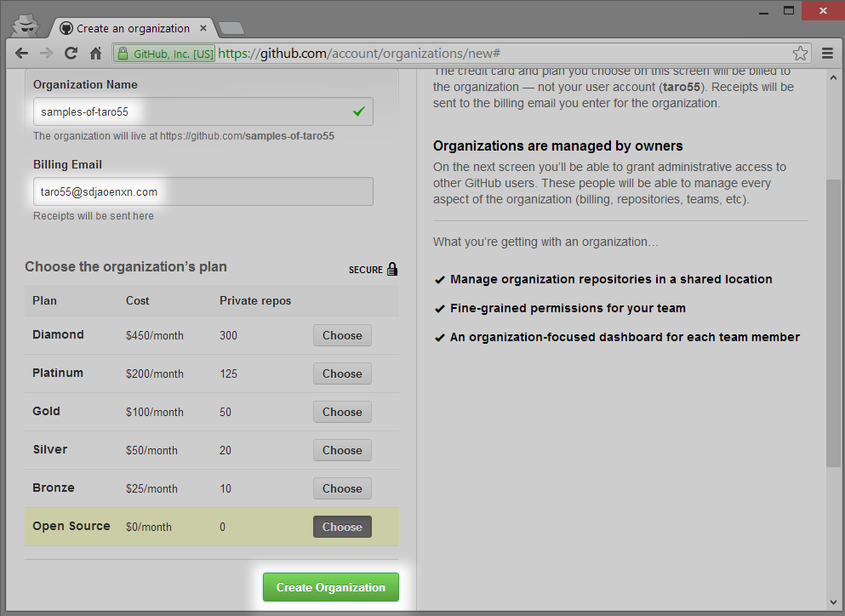845x616 pixels.
Task: Click the SECURE lock icon
Action: click(392, 269)
